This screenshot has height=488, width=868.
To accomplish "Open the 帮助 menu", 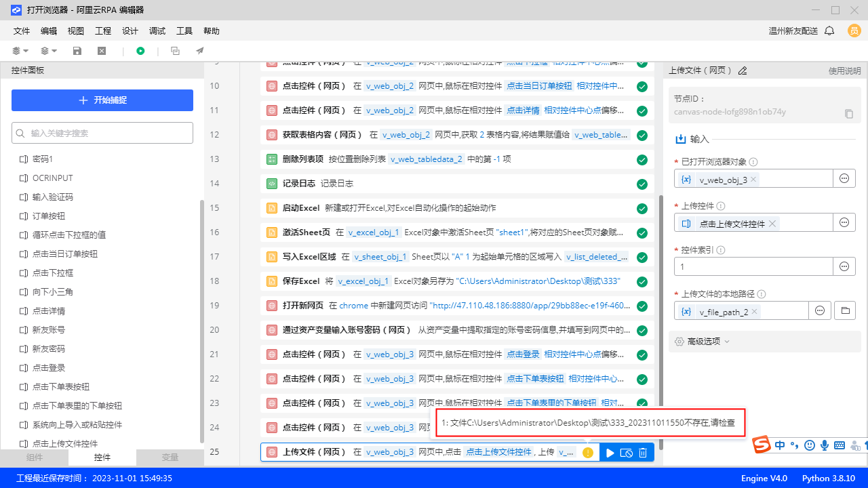I will 212,31.
